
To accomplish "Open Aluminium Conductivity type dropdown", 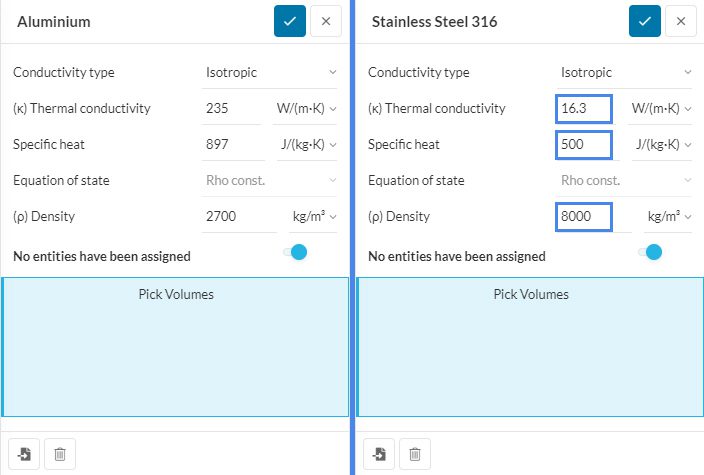I will [x=270, y=72].
